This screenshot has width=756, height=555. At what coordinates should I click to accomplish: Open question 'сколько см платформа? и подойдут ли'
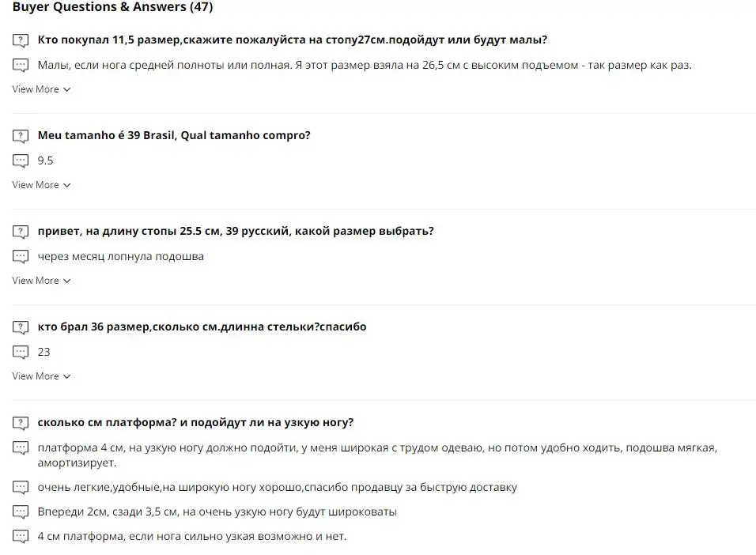pos(195,422)
